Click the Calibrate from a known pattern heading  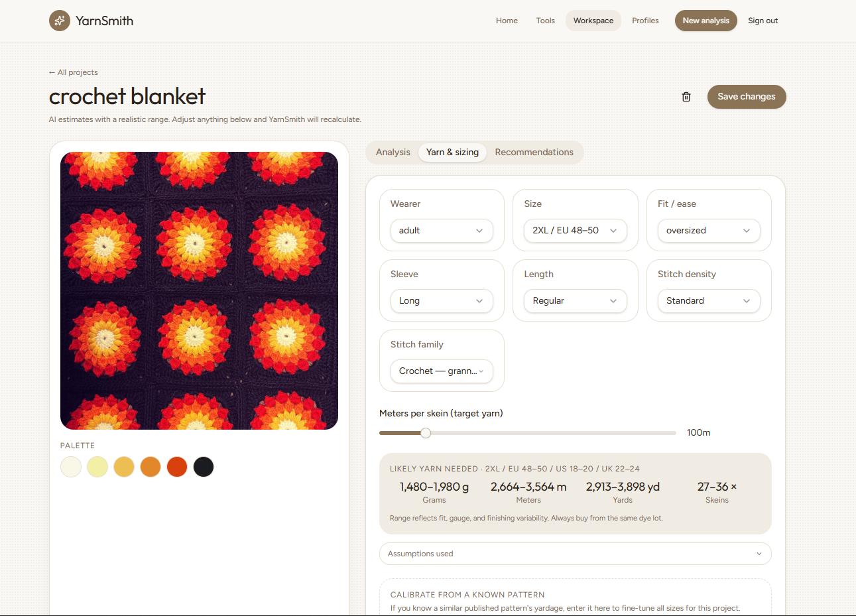click(x=467, y=595)
